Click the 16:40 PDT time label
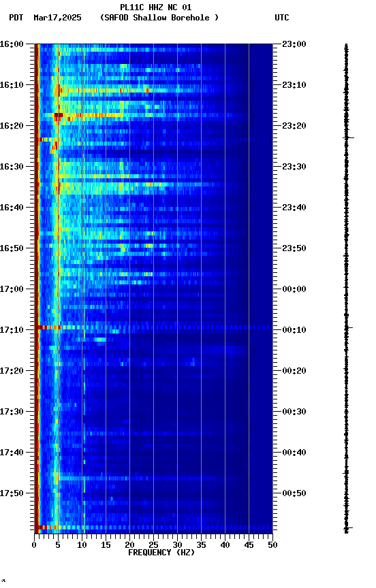The height and width of the screenshot is (588, 376). [x=12, y=208]
